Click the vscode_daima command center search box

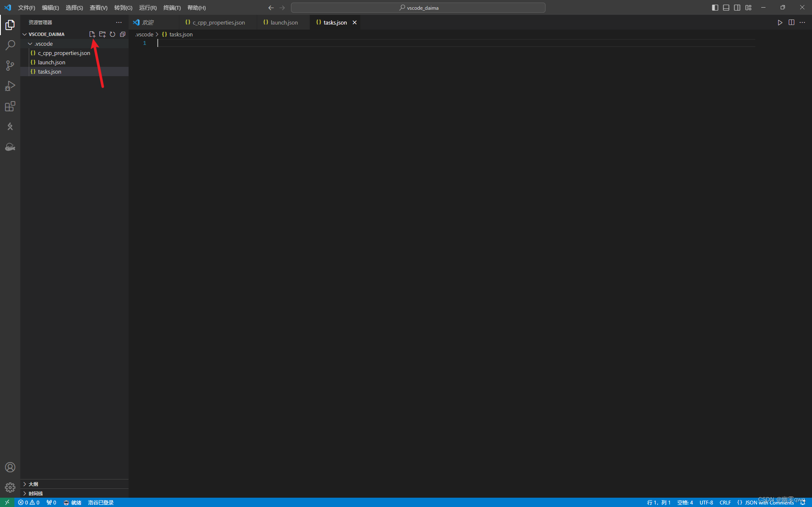point(418,8)
